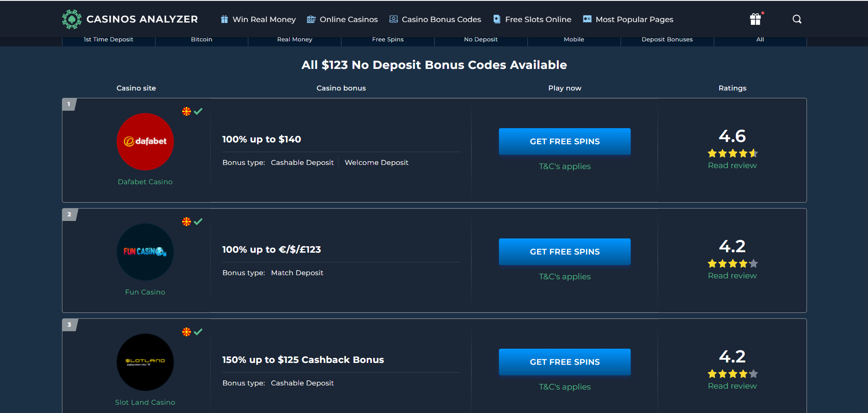The image size is (868, 413).
Task: Select the All tab
Action: (760, 40)
